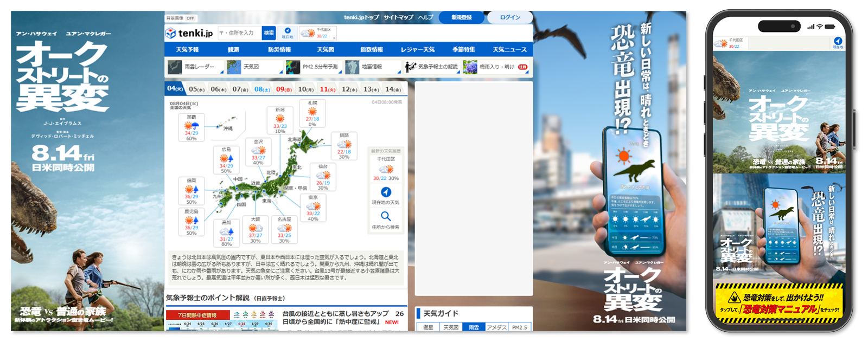Click the 東京 weather icon

313,206
